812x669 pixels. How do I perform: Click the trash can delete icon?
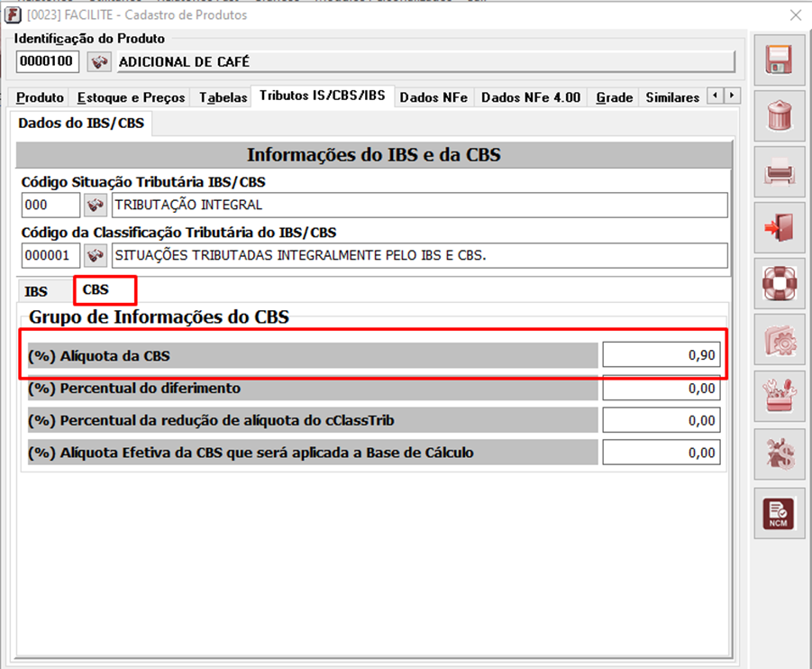click(x=779, y=116)
